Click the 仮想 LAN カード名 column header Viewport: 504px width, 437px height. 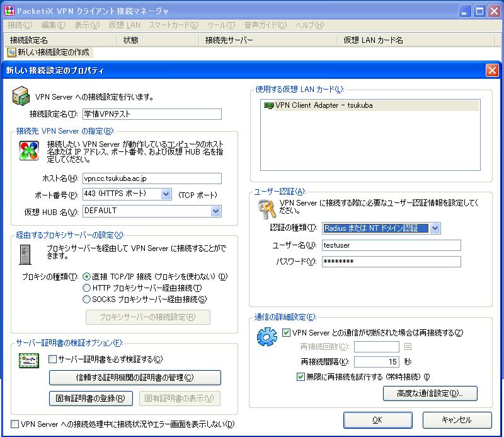point(416,40)
